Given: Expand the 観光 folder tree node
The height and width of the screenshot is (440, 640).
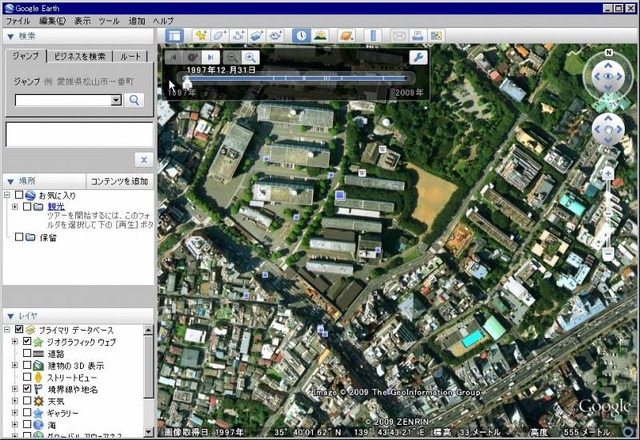Looking at the screenshot, I should coord(15,207).
